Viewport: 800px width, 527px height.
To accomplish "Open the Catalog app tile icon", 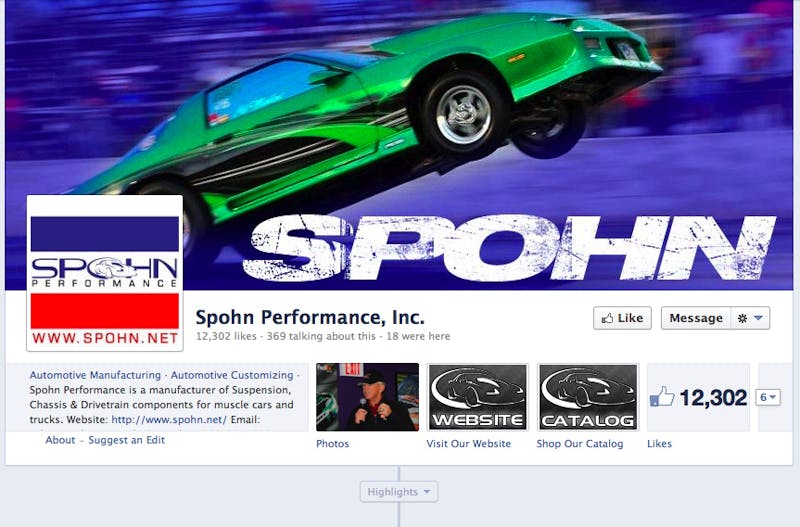I will 588,397.
